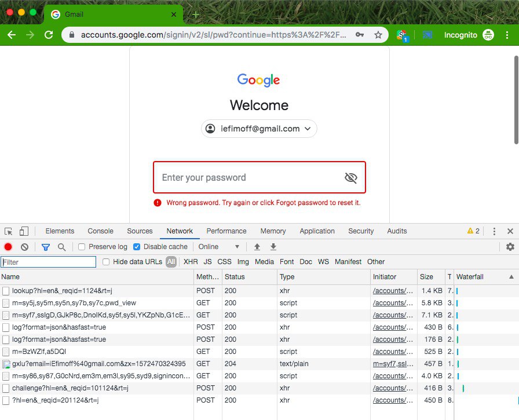The height and width of the screenshot is (420, 519).
Task: Bookmark page with the star icon
Action: coord(378,35)
